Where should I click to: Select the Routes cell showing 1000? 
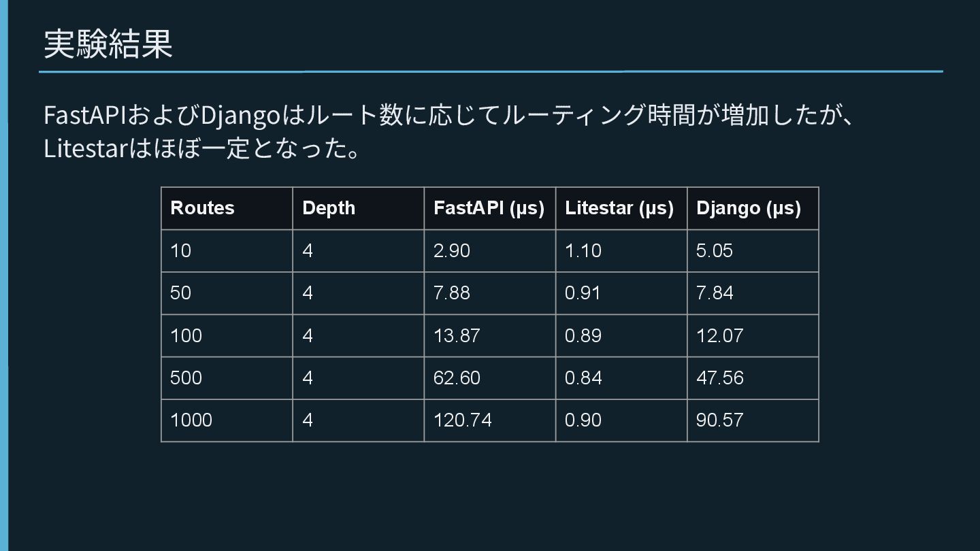point(191,420)
